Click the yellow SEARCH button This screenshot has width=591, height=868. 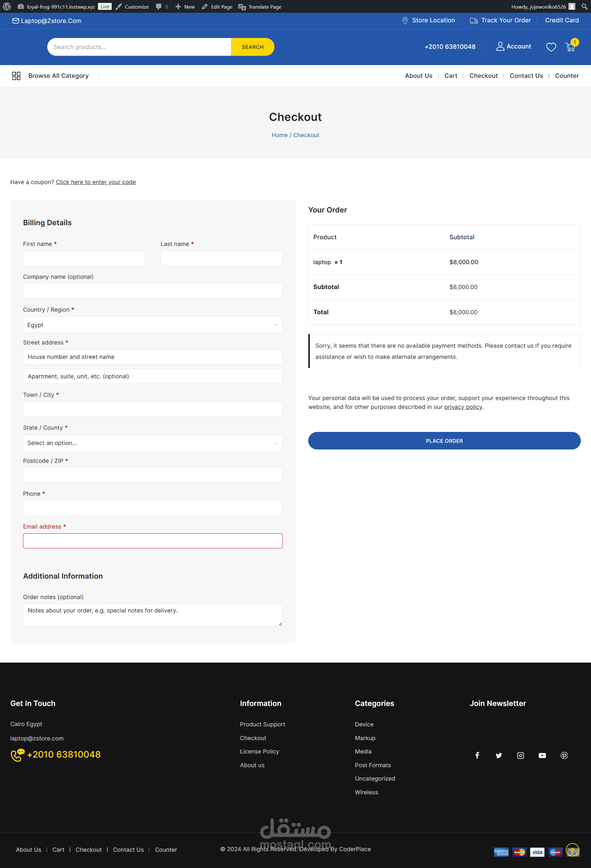pos(252,47)
